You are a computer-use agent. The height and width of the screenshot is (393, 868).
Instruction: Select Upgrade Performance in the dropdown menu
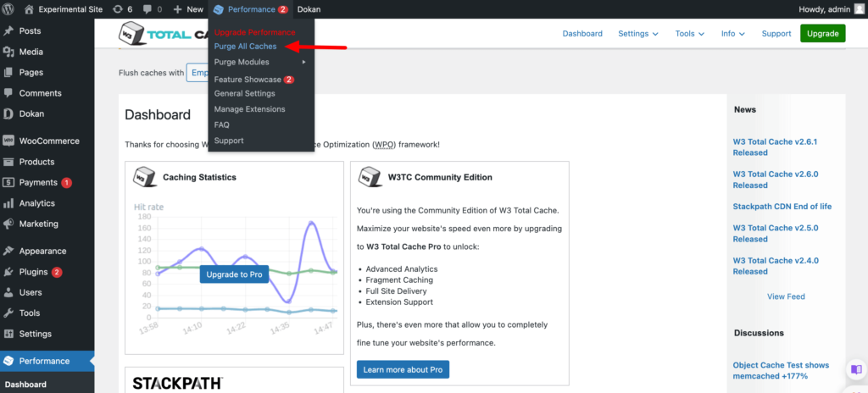[254, 32]
